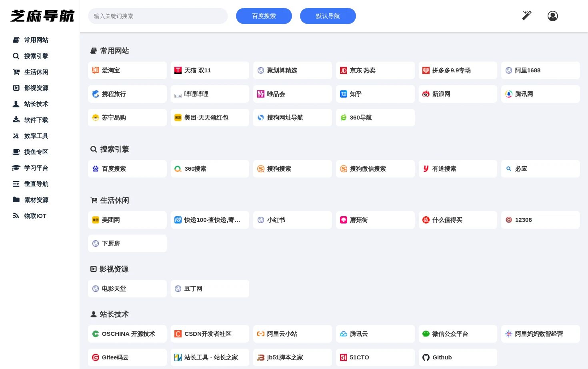Open 阿里妈妈数智经营 link
Image resolution: width=588 pixels, height=369 pixels.
coord(540,334)
